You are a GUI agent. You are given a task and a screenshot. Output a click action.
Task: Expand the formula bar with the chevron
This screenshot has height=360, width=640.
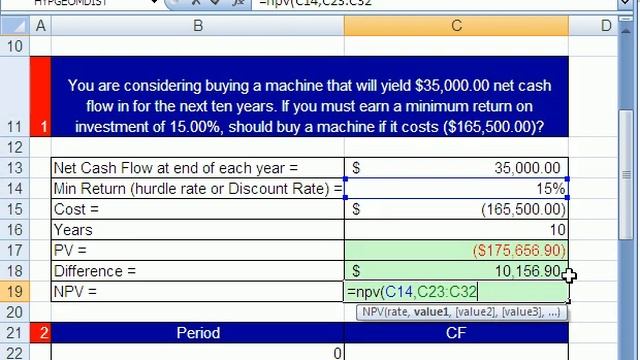625,2
